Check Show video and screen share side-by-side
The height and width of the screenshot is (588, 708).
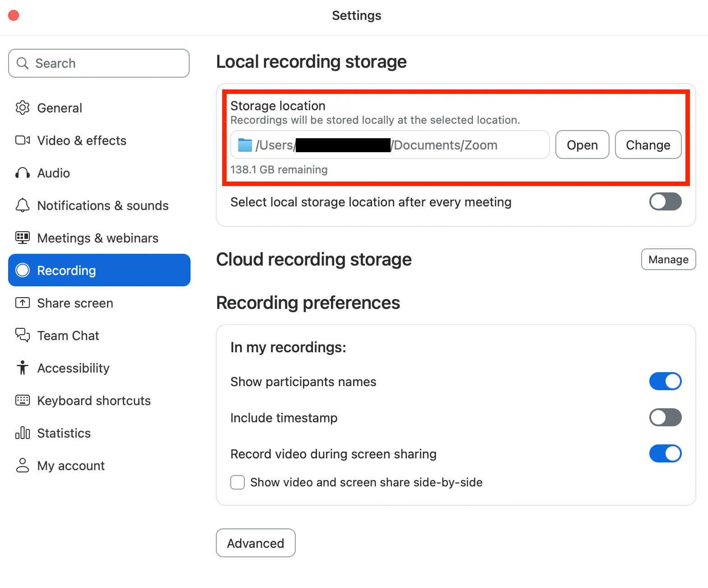tap(238, 482)
